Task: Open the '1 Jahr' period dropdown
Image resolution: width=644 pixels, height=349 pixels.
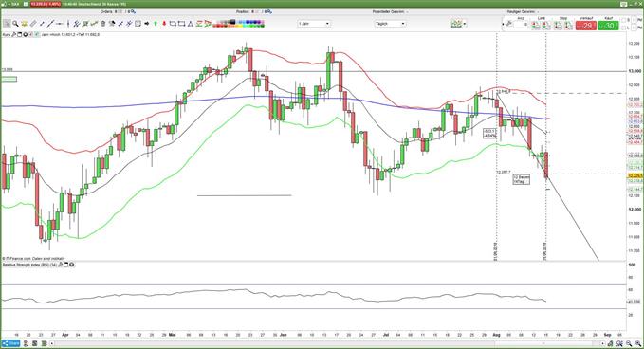Action: [x=314, y=24]
